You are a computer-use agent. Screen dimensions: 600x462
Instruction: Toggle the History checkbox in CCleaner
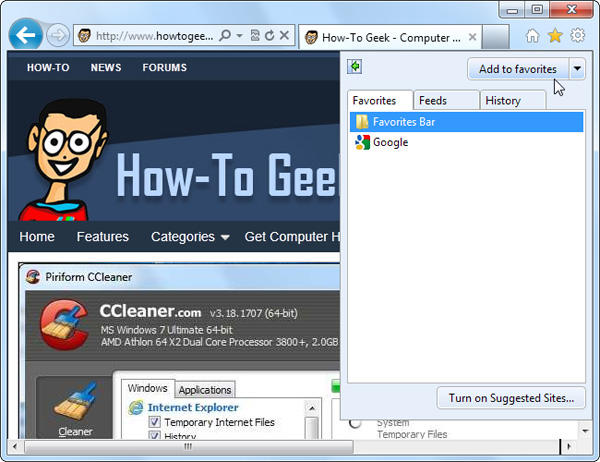[x=155, y=435]
